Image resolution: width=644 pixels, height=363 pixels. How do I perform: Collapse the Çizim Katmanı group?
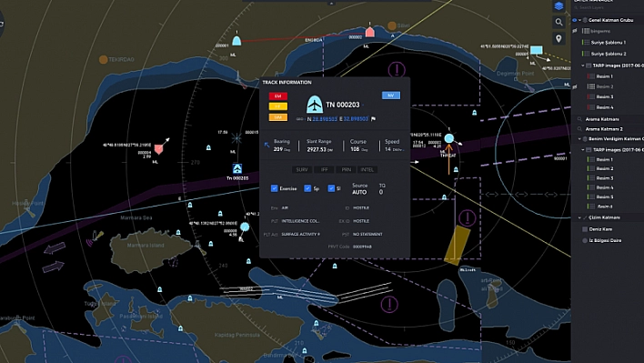pyautogui.click(x=579, y=217)
